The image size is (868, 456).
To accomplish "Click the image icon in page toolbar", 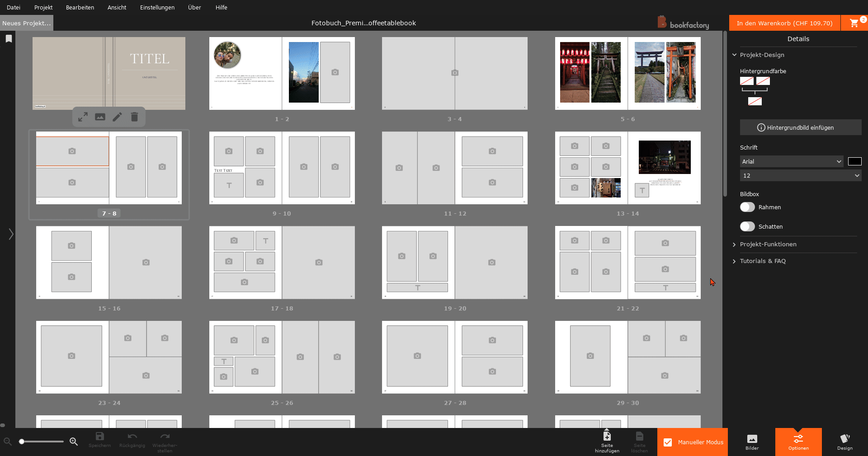I will [100, 117].
